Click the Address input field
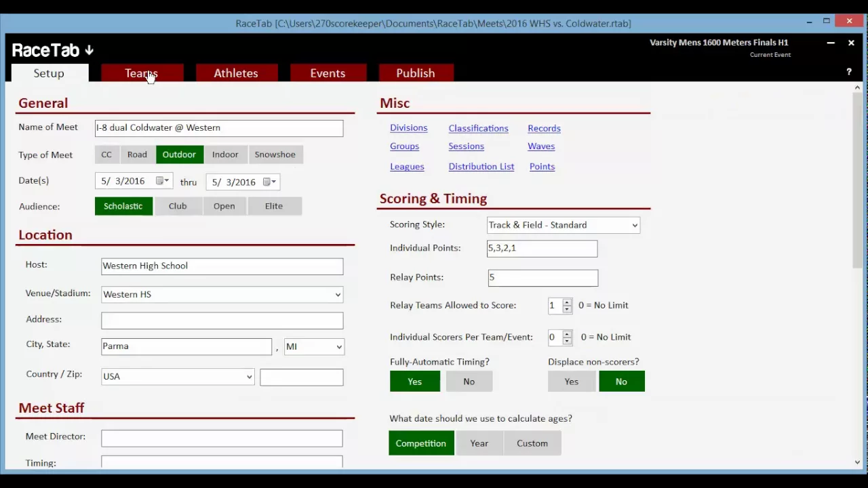The height and width of the screenshot is (488, 868). pos(222,321)
